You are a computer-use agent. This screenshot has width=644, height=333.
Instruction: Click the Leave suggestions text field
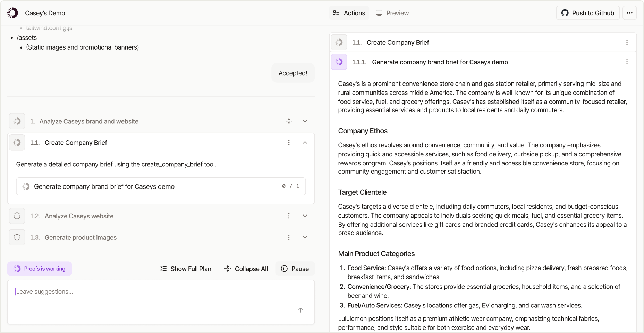(161, 302)
